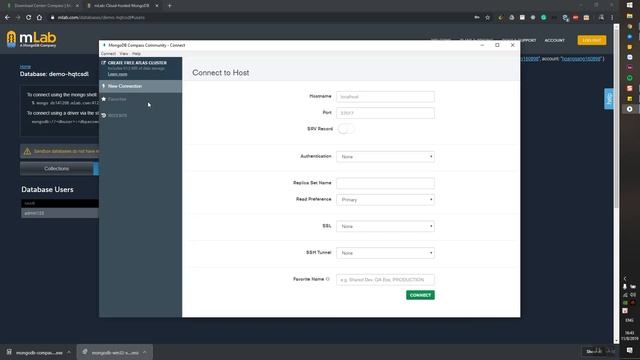Show hidden tray icons chevron
Viewport: 640px width, 360px height.
point(625,278)
